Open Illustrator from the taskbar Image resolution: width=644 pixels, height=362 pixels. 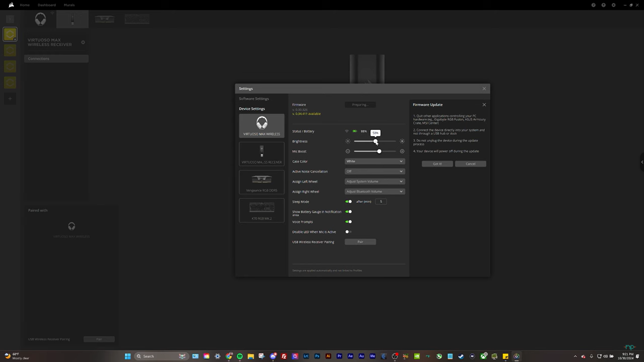(328, 356)
